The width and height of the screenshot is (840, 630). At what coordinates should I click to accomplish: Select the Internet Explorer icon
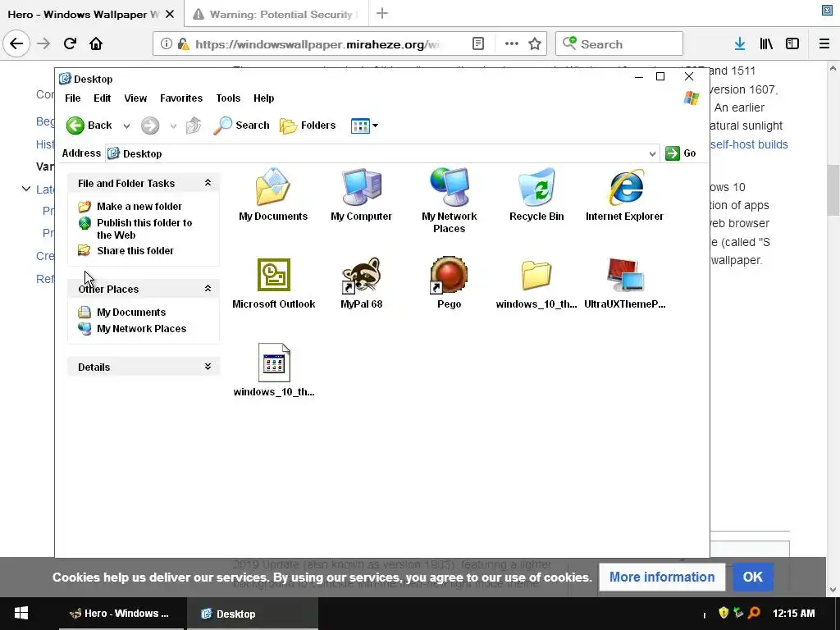pyautogui.click(x=624, y=195)
